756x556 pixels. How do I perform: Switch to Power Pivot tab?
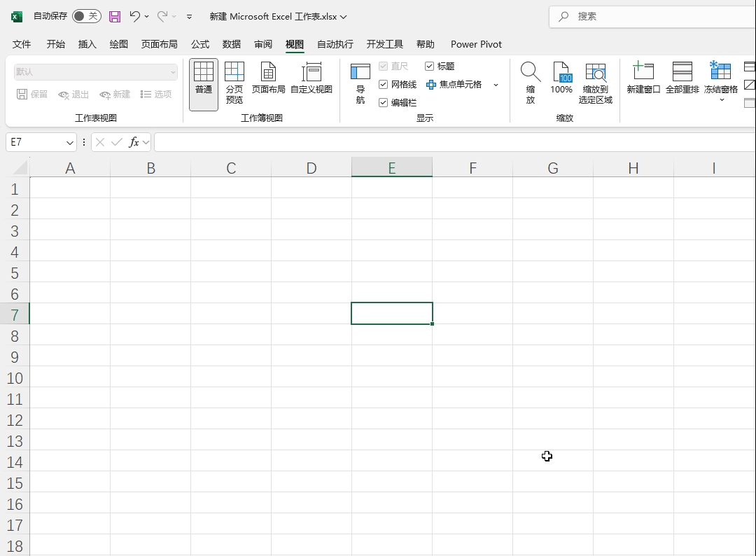click(477, 44)
